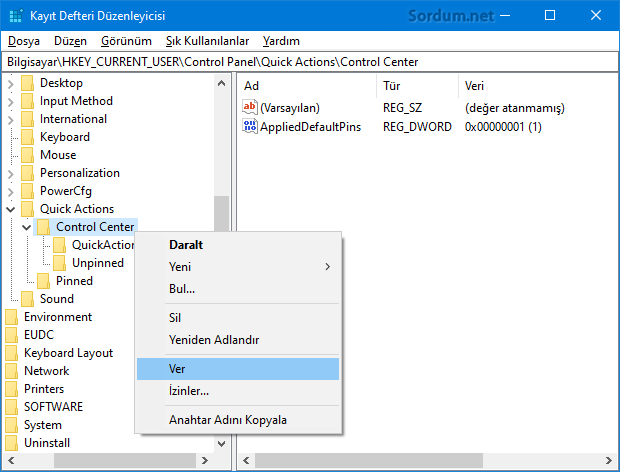Click the tree pane scroll-down arrow
The width and height of the screenshot is (620, 472).
221,444
